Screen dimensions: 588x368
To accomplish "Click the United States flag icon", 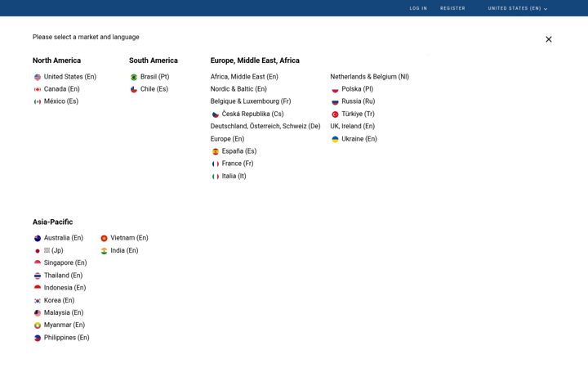I will point(38,77).
